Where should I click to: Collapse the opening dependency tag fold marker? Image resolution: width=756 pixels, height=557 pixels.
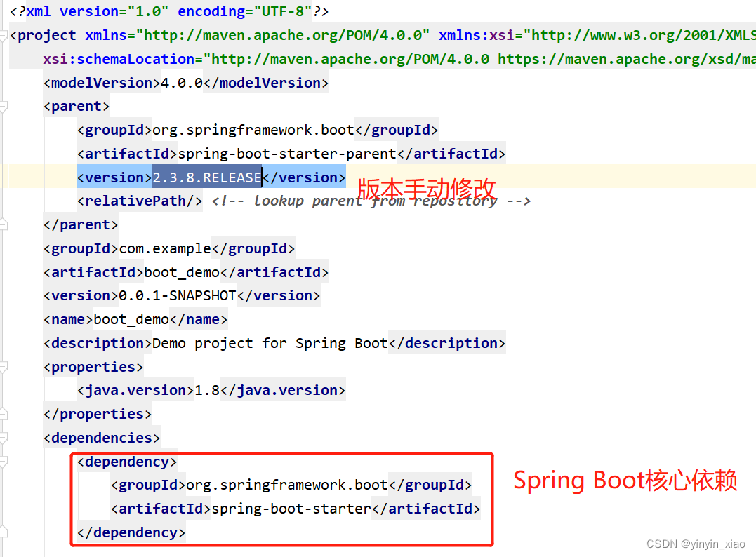click(x=3, y=462)
